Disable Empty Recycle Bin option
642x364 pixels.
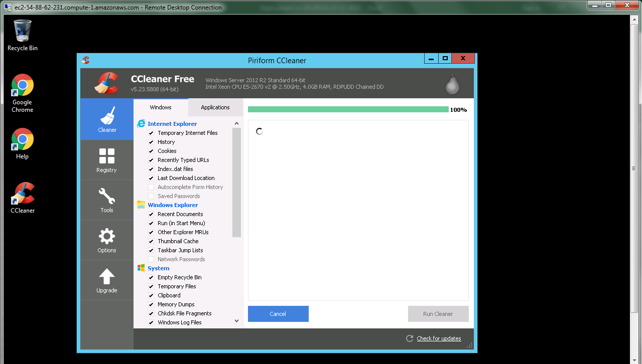pyautogui.click(x=151, y=277)
